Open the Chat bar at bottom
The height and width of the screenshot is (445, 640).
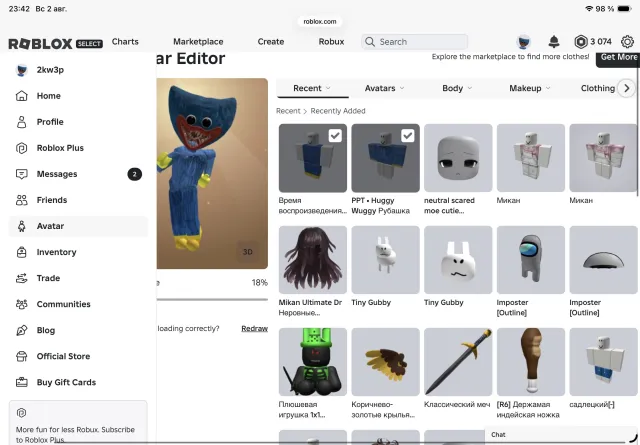(x=561, y=435)
